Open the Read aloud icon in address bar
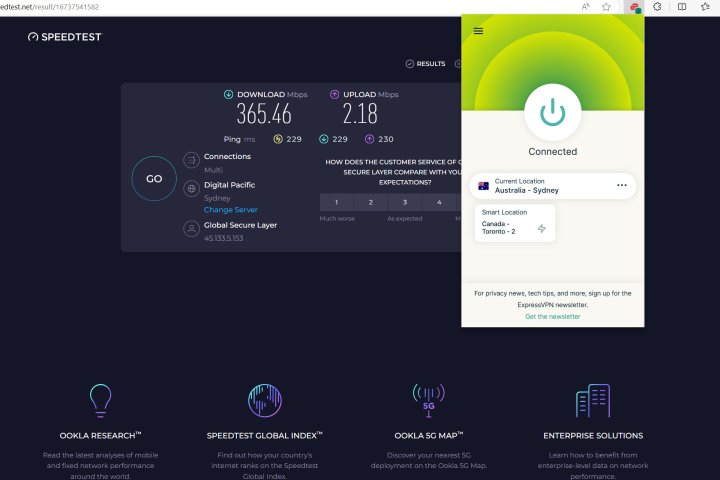 (x=585, y=7)
